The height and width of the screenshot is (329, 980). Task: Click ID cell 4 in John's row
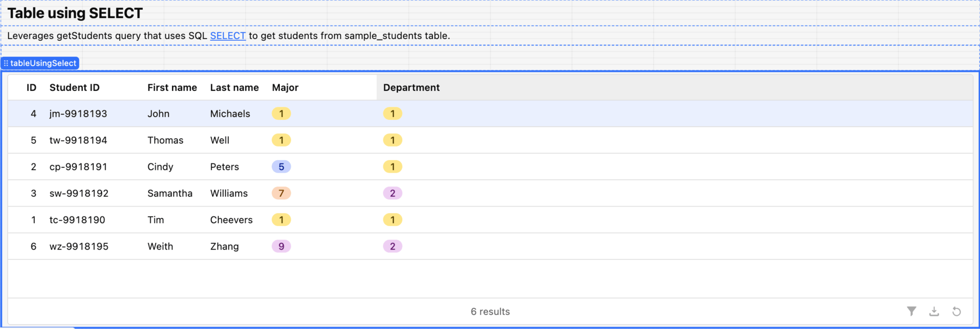point(34,113)
